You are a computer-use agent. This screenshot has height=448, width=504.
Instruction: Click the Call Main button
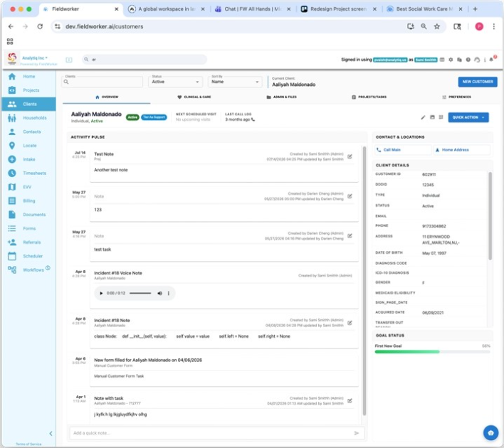(403, 150)
